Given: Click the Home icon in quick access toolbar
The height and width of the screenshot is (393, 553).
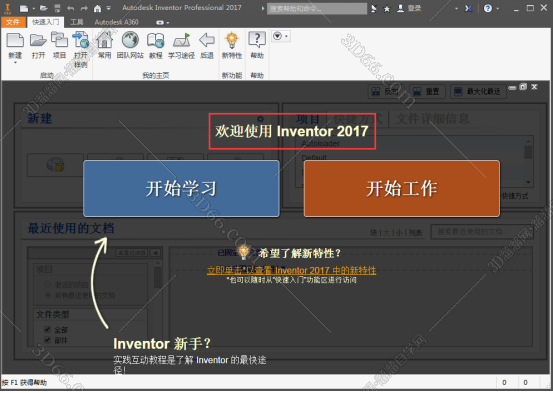Looking at the screenshot, I should tap(97, 8).
